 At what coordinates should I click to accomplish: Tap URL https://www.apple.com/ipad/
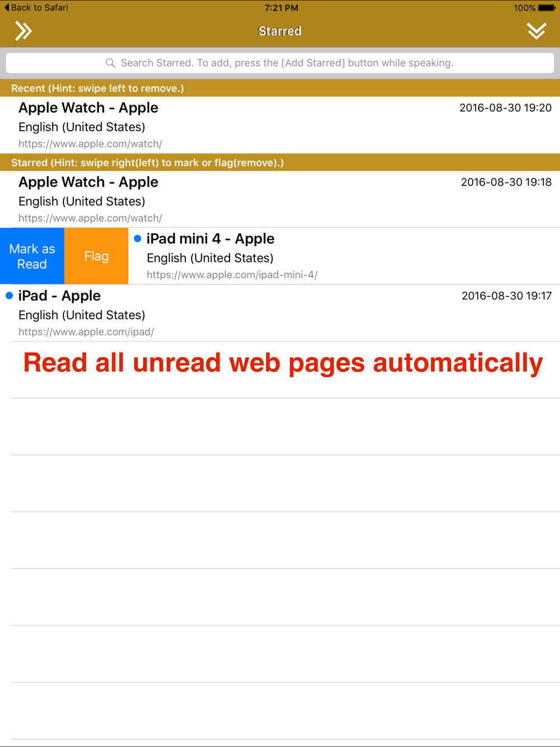click(86, 332)
